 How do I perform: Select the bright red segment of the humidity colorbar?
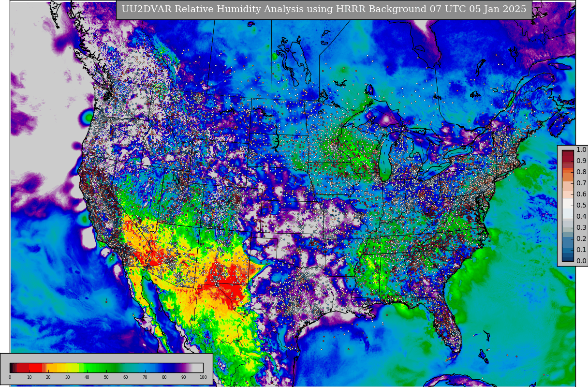click(x=36, y=368)
